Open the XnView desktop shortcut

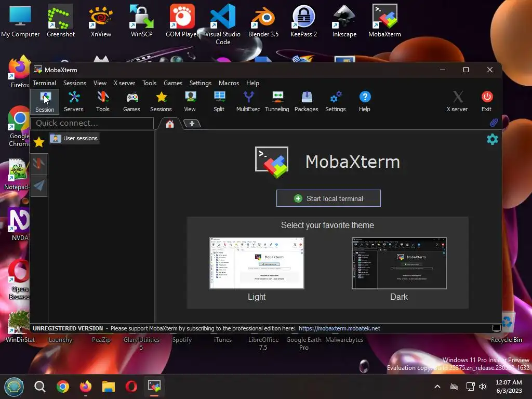101,21
